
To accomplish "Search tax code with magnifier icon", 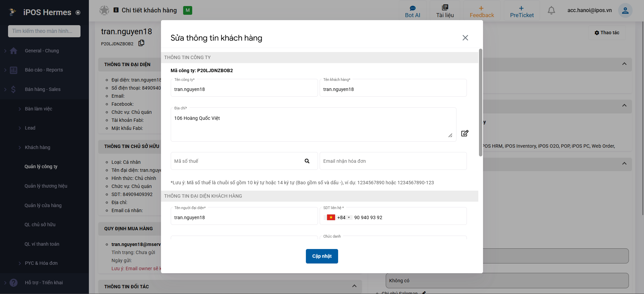I will pos(307,161).
